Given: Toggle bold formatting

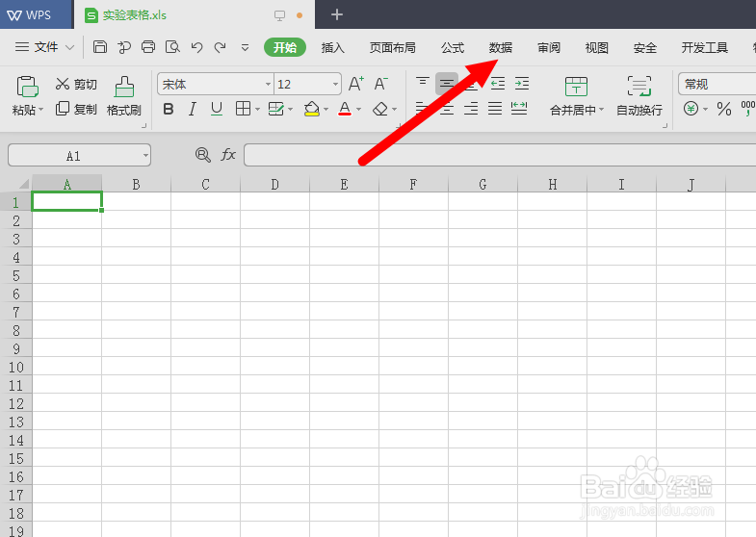Looking at the screenshot, I should tap(169, 109).
